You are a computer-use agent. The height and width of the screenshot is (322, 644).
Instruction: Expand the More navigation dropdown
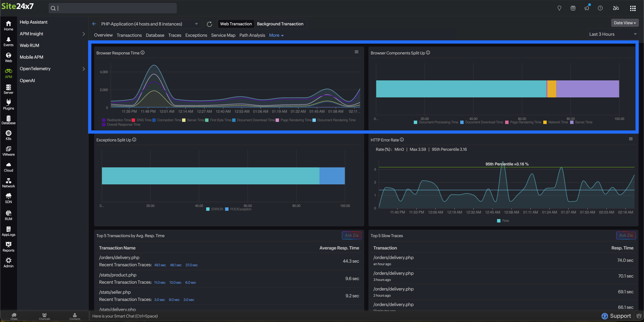(x=276, y=35)
